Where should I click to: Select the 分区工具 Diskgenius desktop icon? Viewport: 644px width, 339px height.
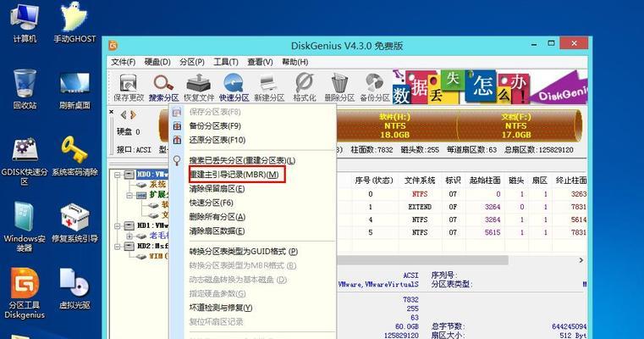coord(25,293)
